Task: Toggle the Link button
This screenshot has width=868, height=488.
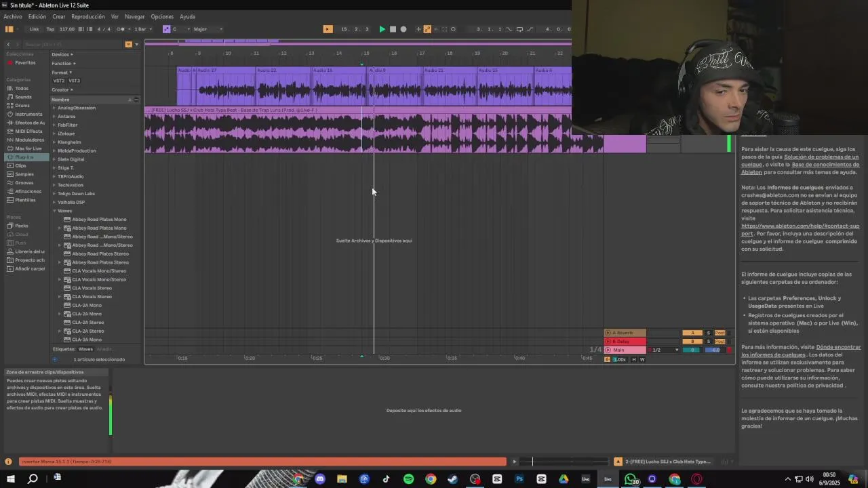Action: [x=34, y=29]
